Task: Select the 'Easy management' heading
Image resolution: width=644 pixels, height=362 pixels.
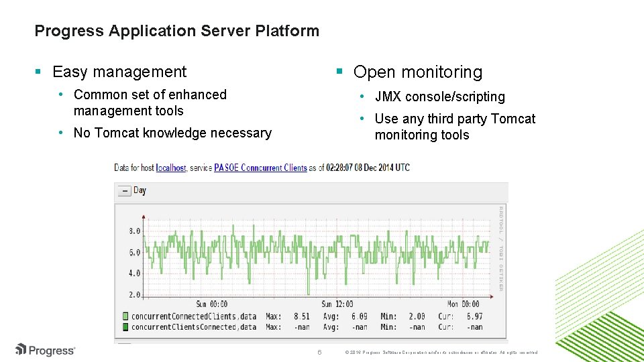Action: (x=119, y=72)
